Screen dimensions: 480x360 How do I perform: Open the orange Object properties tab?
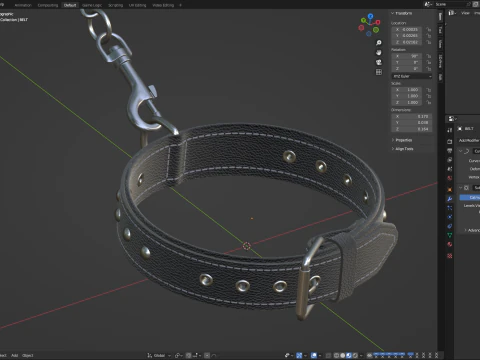point(450,189)
